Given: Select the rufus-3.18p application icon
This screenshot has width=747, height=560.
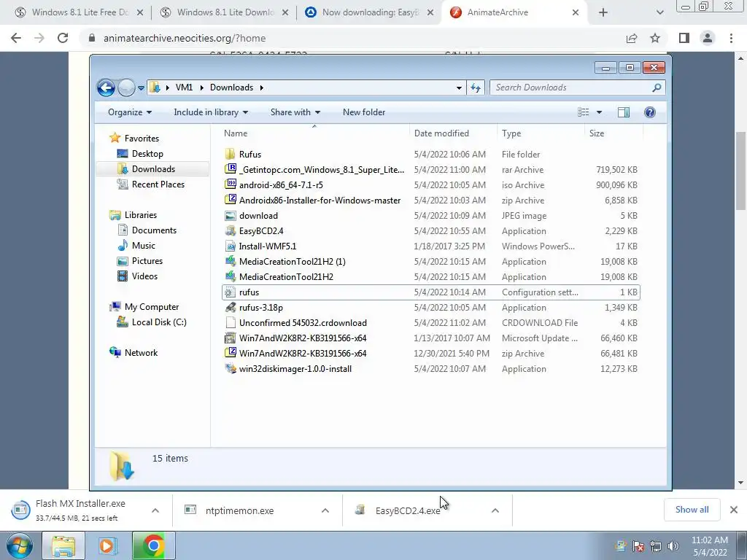Looking at the screenshot, I should 230,308.
